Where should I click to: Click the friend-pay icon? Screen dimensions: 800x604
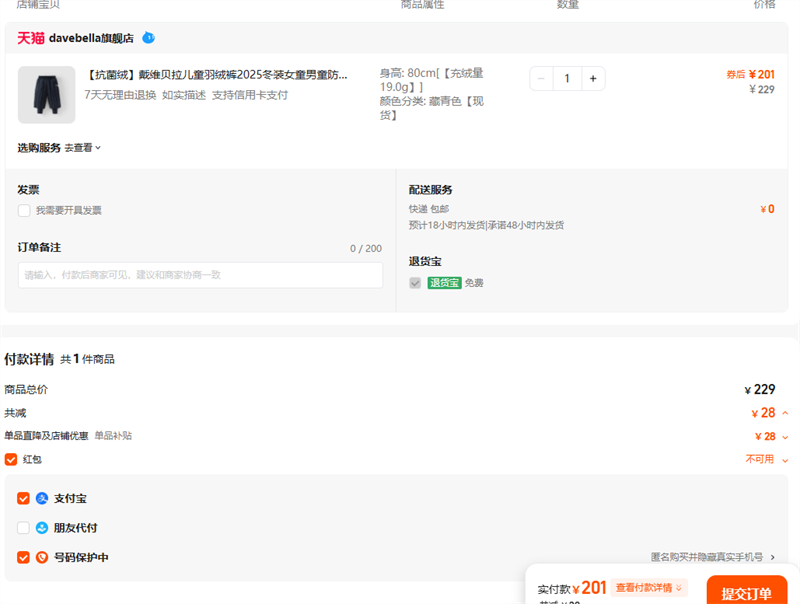(42, 528)
